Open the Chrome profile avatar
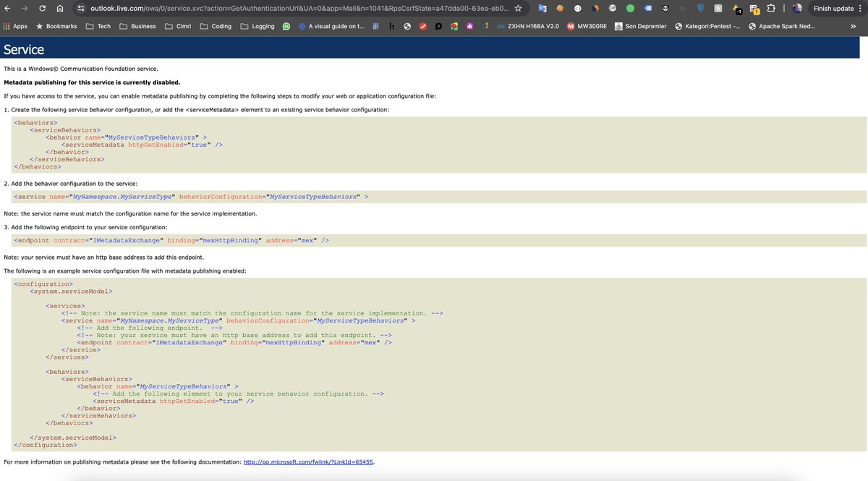 797,8
